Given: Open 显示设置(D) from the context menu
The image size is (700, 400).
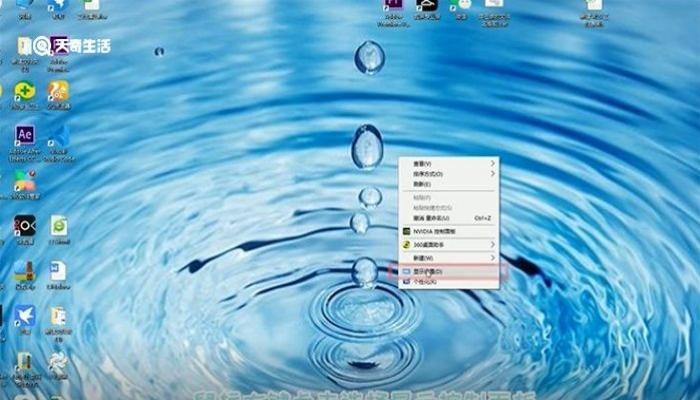Looking at the screenshot, I should (x=449, y=271).
